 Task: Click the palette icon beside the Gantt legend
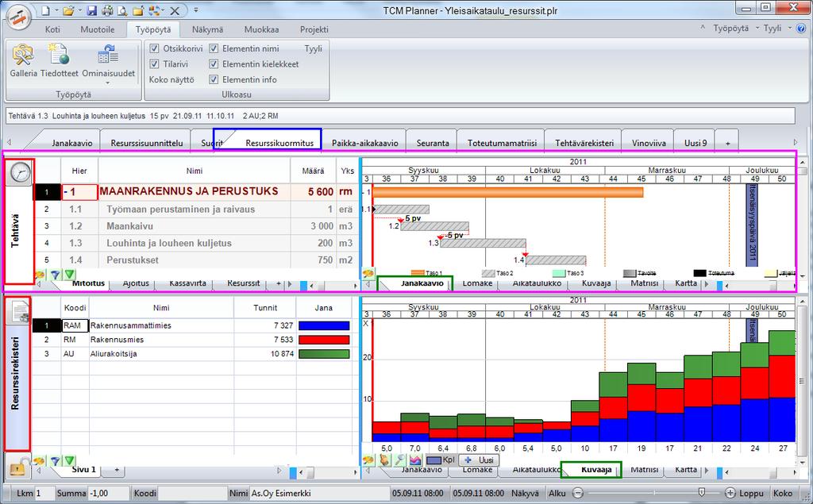368,273
